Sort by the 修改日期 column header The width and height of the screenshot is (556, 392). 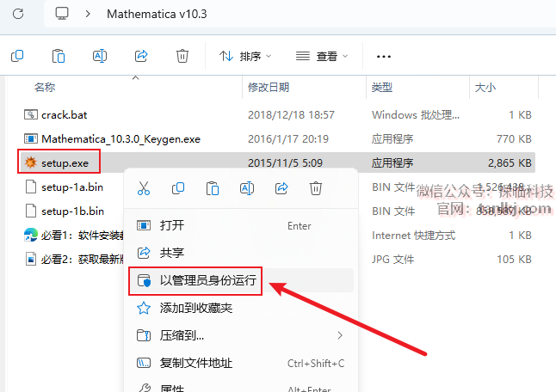coord(269,87)
